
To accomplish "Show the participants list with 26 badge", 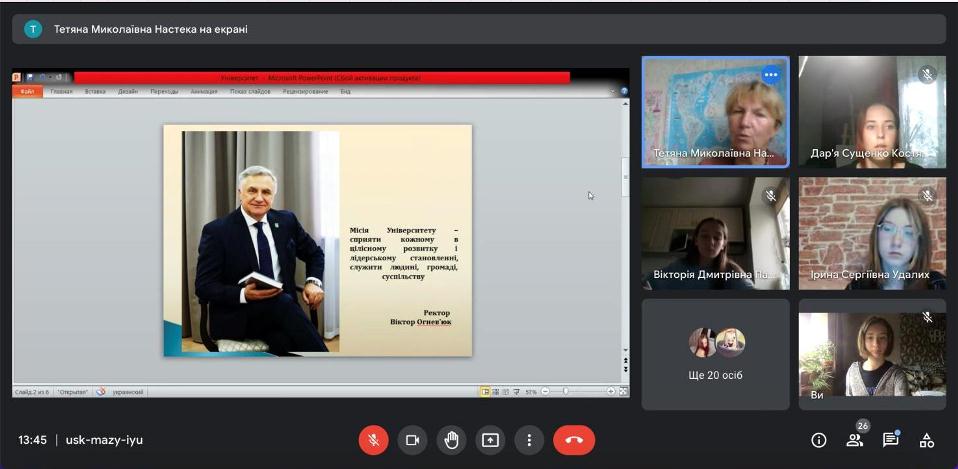I will (x=855, y=440).
